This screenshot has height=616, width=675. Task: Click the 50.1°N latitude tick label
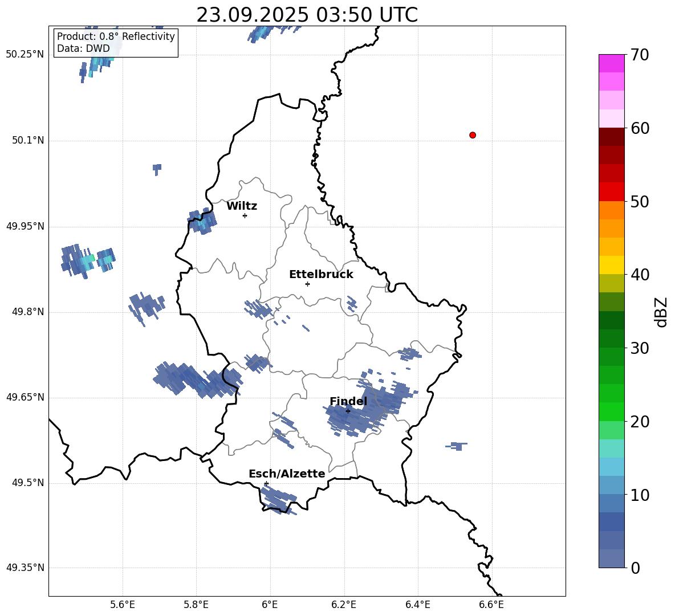pos(28,140)
